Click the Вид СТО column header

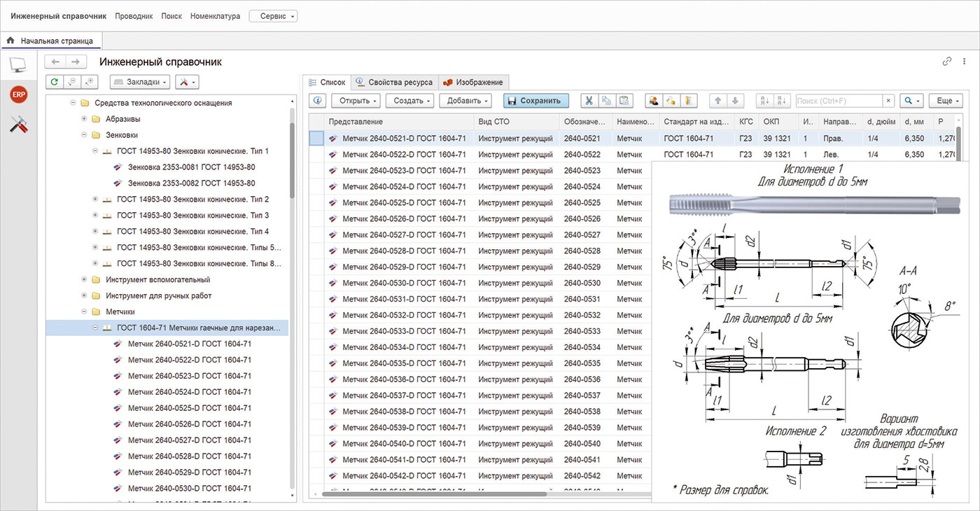tap(517, 122)
